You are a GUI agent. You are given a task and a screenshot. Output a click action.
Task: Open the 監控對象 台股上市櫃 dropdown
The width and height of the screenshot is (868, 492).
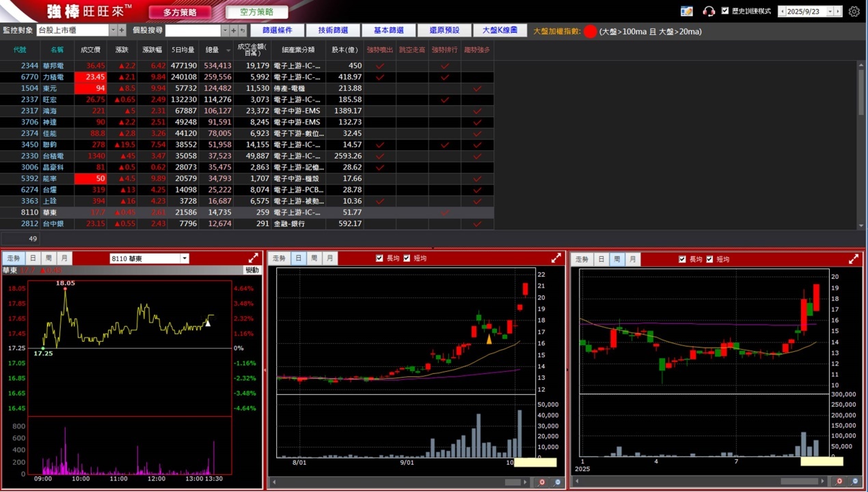pos(113,31)
